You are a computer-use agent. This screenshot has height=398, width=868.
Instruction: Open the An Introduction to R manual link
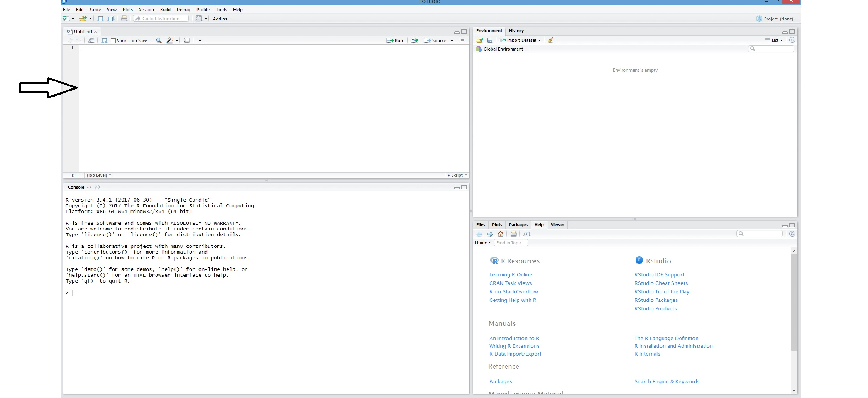pos(514,338)
